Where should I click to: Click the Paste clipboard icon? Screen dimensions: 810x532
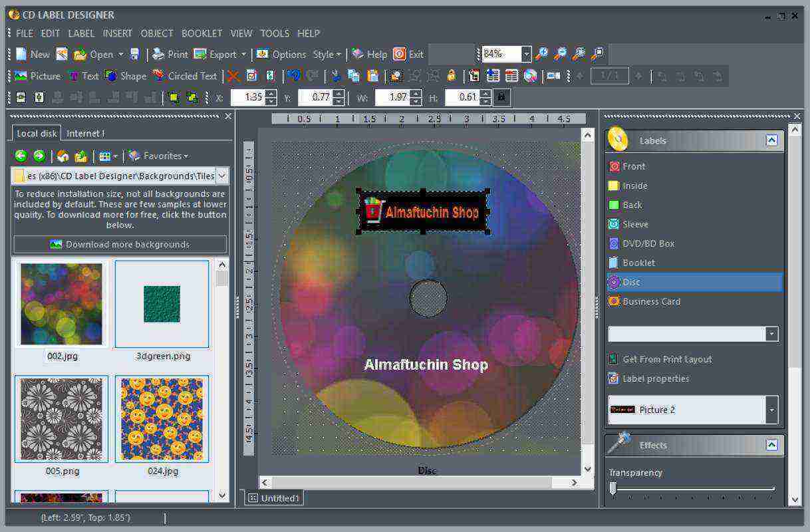pyautogui.click(x=372, y=76)
